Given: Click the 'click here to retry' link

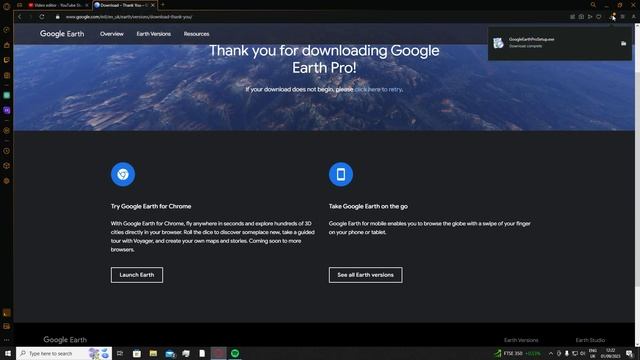Looking at the screenshot, I should point(378,89).
